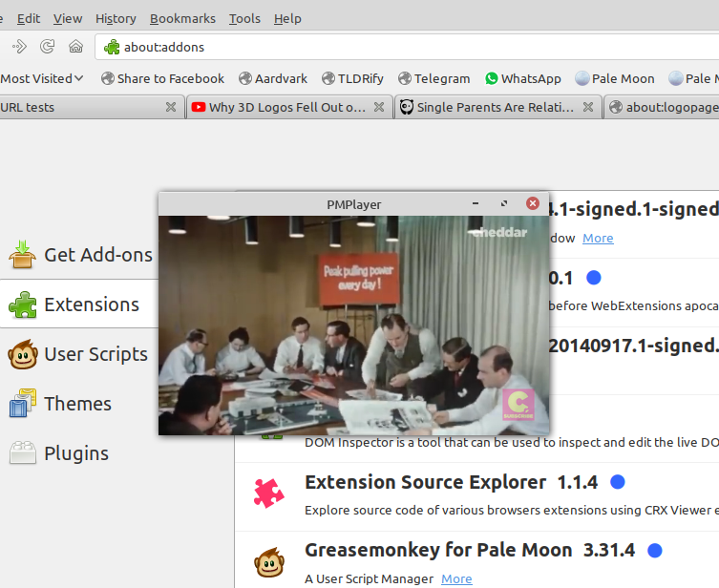Open the History menu
Screen dimensions: 719x588
(x=116, y=19)
